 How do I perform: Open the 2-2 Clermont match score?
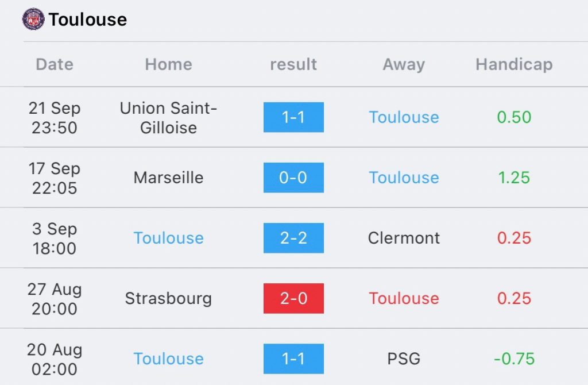(x=293, y=238)
